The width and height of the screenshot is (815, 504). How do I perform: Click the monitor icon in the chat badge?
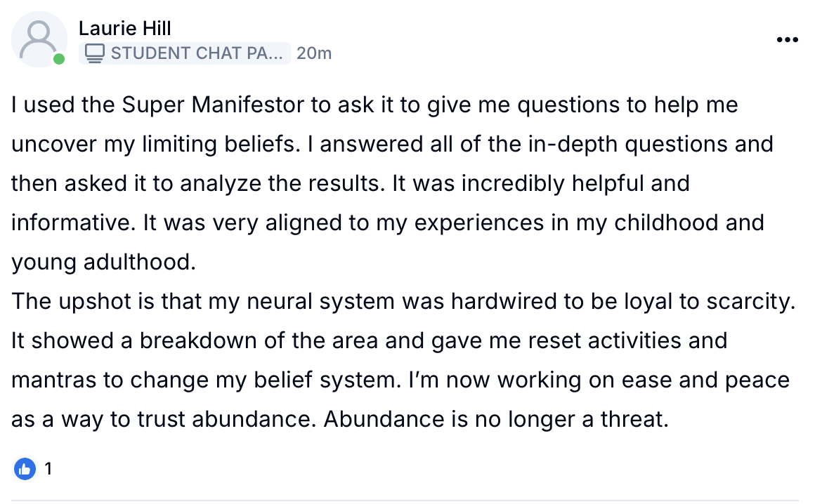point(98,53)
